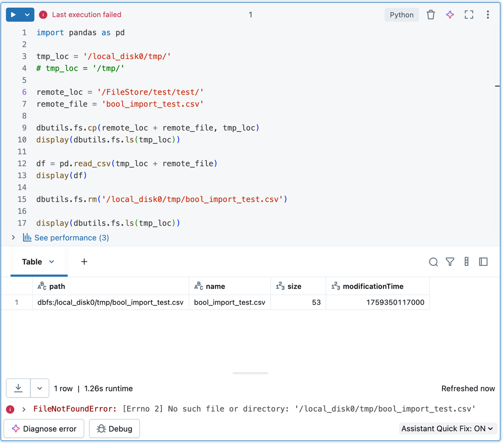Open run options dropdown arrow
The image size is (504, 444).
point(27,15)
